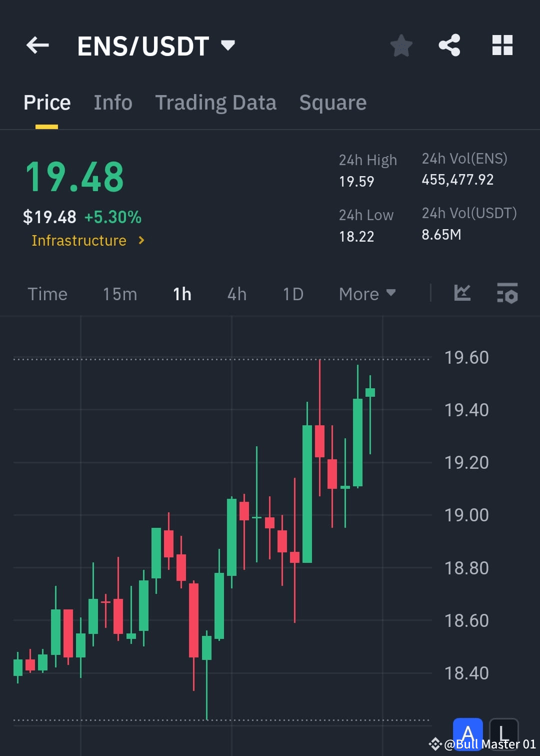The width and height of the screenshot is (540, 756).
Task: Open the grid layout icon top right
Action: pyautogui.click(x=501, y=45)
